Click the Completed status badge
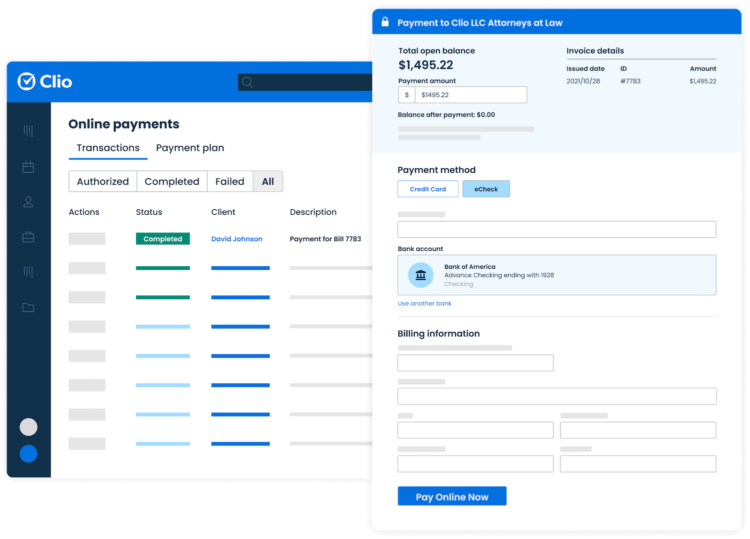 point(163,239)
